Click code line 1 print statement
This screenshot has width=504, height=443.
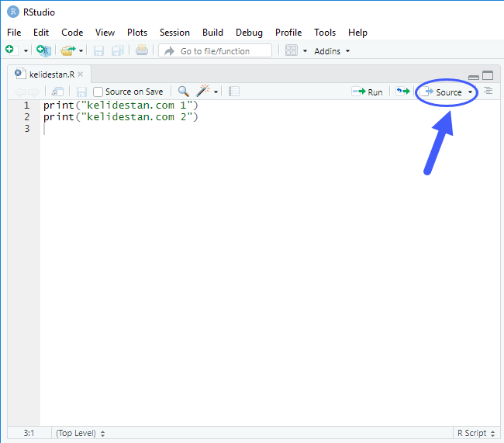tap(121, 106)
